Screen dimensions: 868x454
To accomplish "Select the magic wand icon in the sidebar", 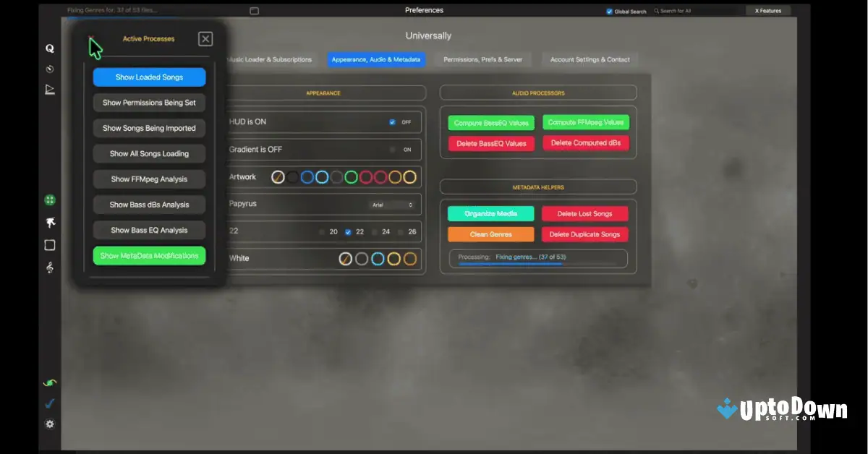I will [x=49, y=221].
